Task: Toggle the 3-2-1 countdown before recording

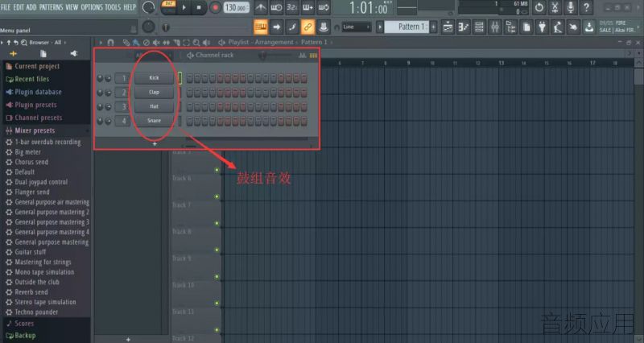Action: [292, 7]
